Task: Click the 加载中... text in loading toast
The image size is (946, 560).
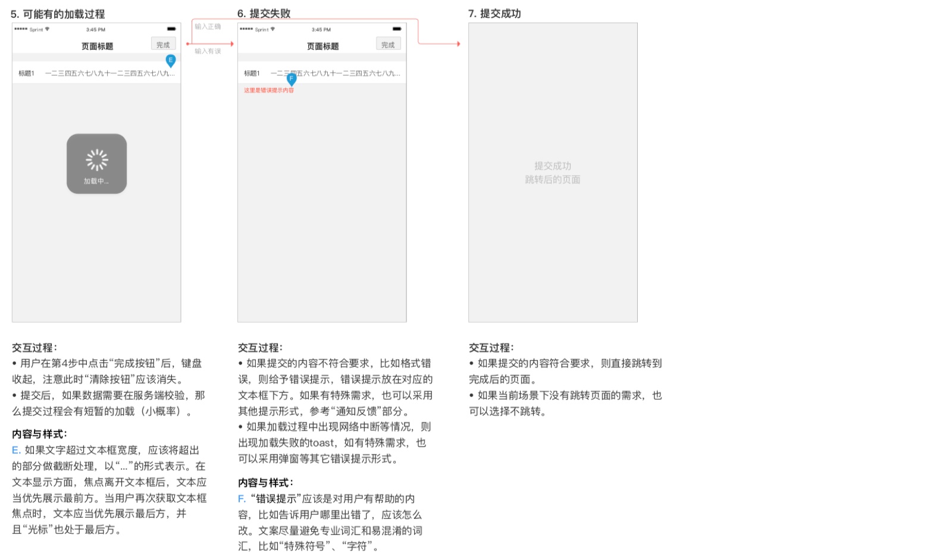Action: [96, 181]
